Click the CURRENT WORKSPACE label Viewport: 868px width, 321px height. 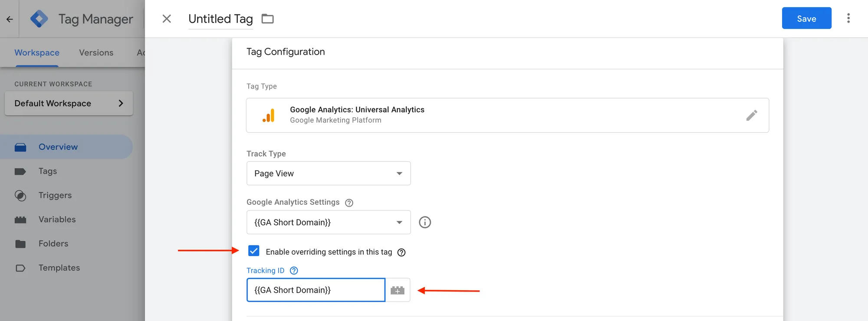pyautogui.click(x=53, y=84)
